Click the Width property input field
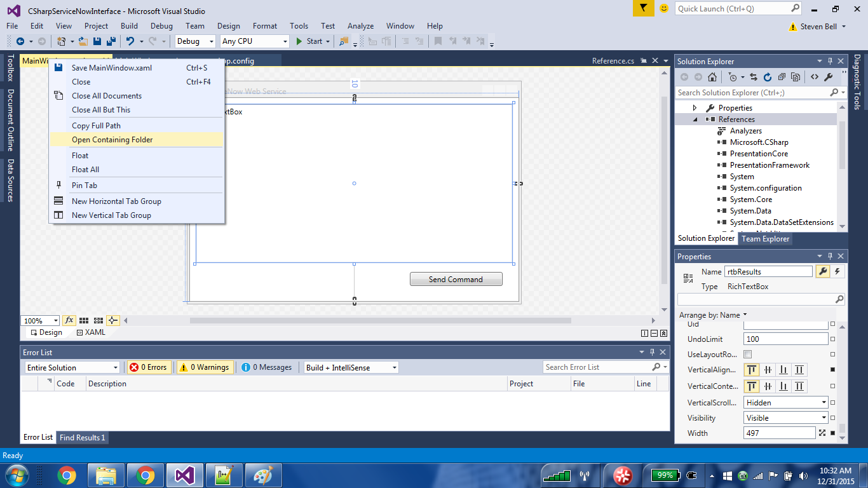Viewport: 868px width, 488px height. pos(779,433)
